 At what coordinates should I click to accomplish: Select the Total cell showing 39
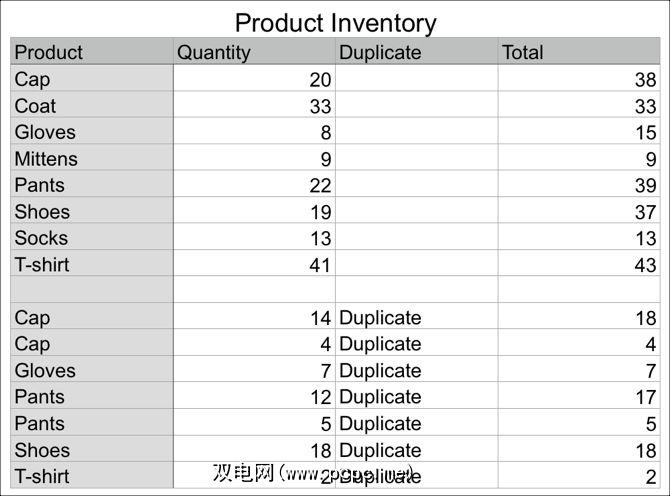(579, 186)
